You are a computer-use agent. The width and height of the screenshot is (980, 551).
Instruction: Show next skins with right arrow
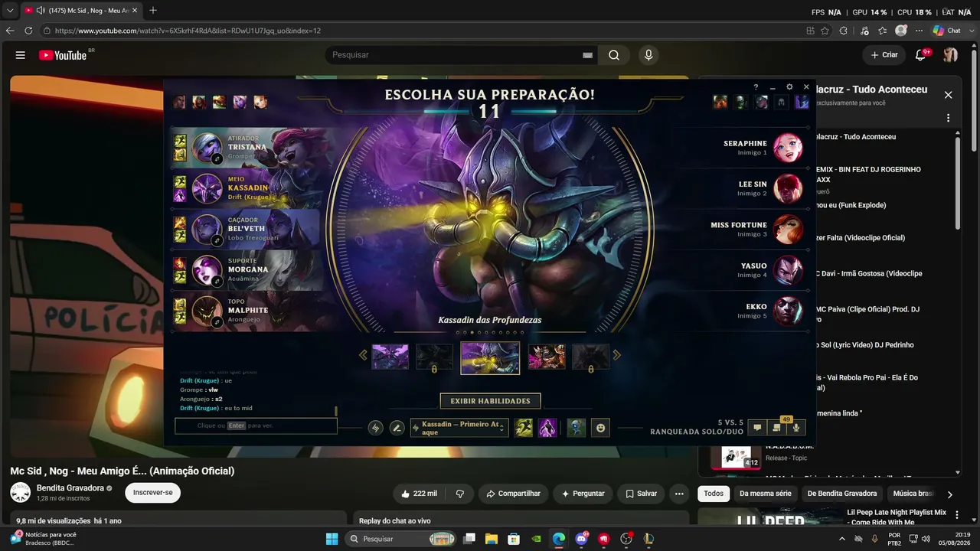pyautogui.click(x=617, y=355)
